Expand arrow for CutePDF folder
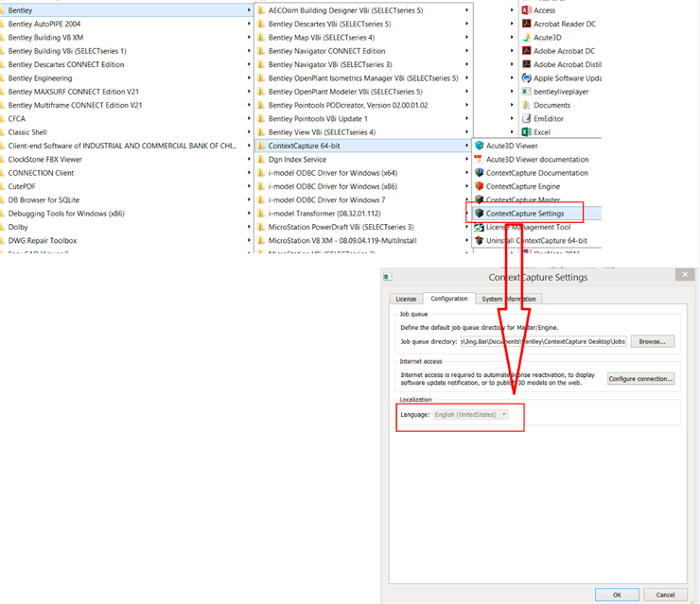 pyautogui.click(x=249, y=186)
